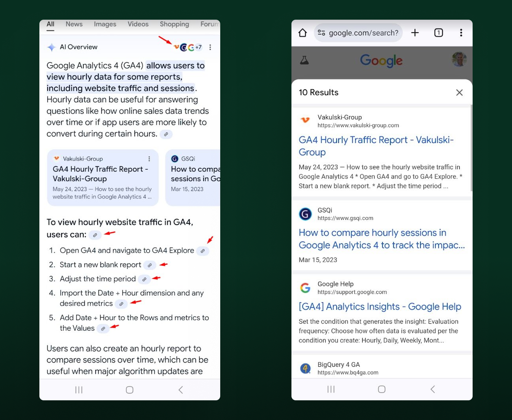Select the All search tab
512x420 pixels.
(x=51, y=24)
